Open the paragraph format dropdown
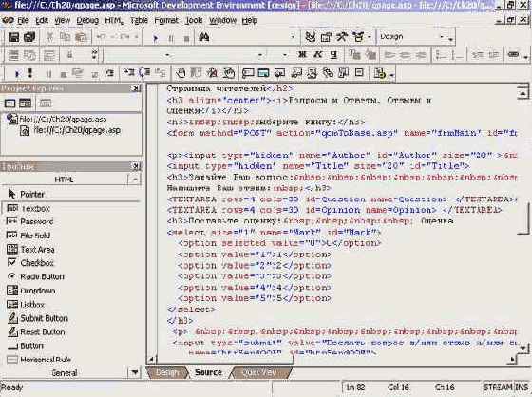 pos(167,55)
